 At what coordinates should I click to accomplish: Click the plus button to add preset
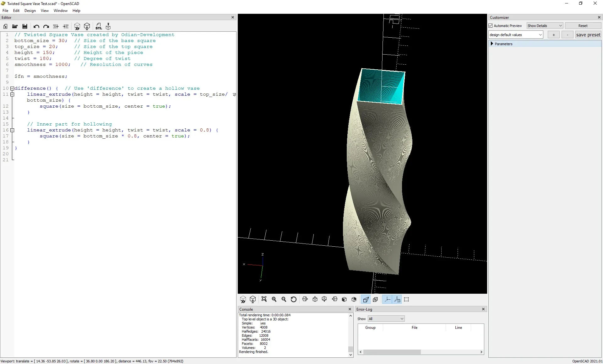554,35
